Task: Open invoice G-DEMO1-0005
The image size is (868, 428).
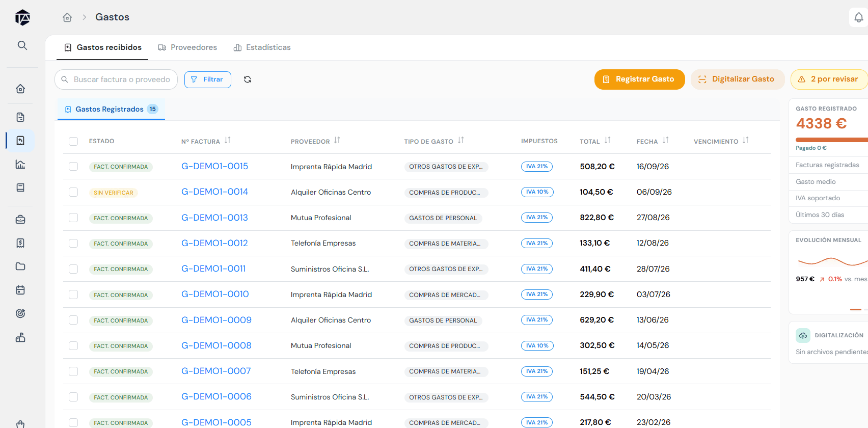Action: (216, 422)
